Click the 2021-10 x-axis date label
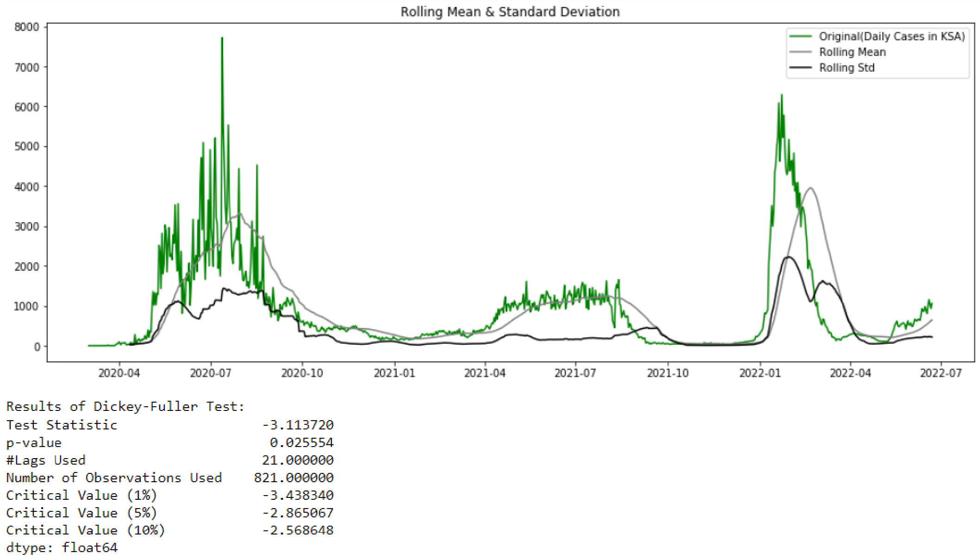This screenshot has height=559, width=980. (x=668, y=373)
